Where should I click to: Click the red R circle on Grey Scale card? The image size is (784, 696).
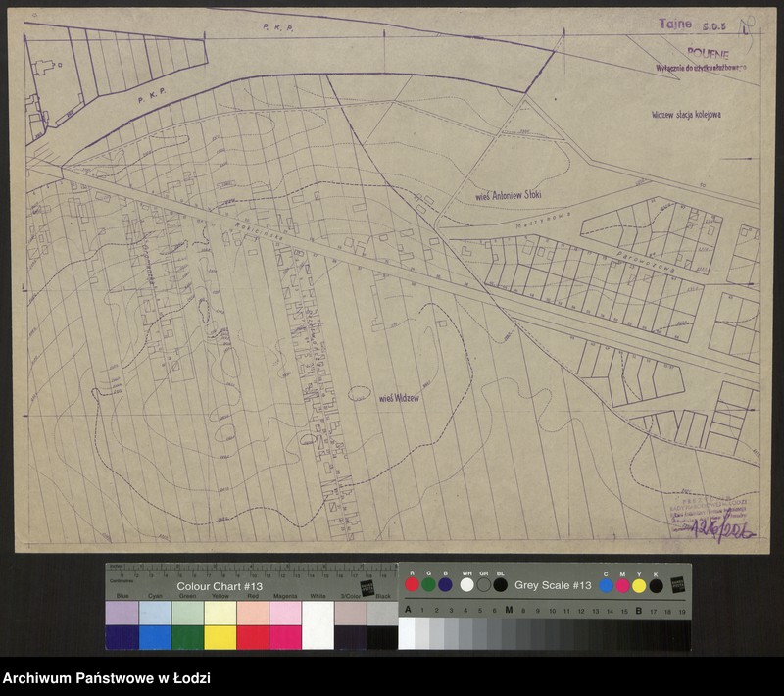click(413, 585)
